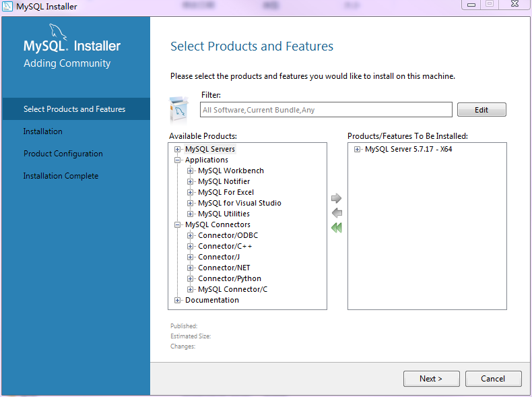Select Documentation in the tree

[212, 300]
